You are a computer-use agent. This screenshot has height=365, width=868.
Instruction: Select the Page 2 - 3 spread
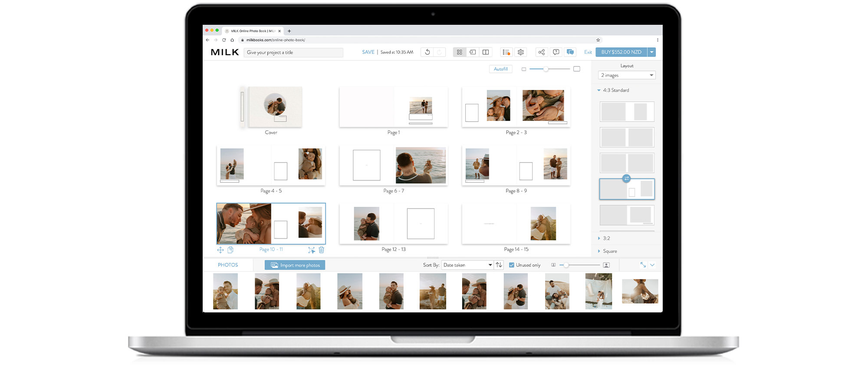tap(516, 107)
